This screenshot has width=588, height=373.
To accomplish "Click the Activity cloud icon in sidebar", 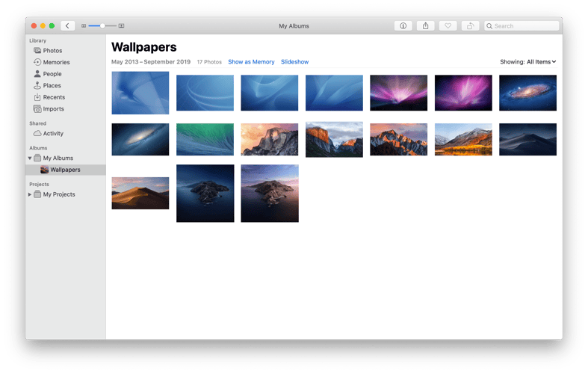I will 37,133.
